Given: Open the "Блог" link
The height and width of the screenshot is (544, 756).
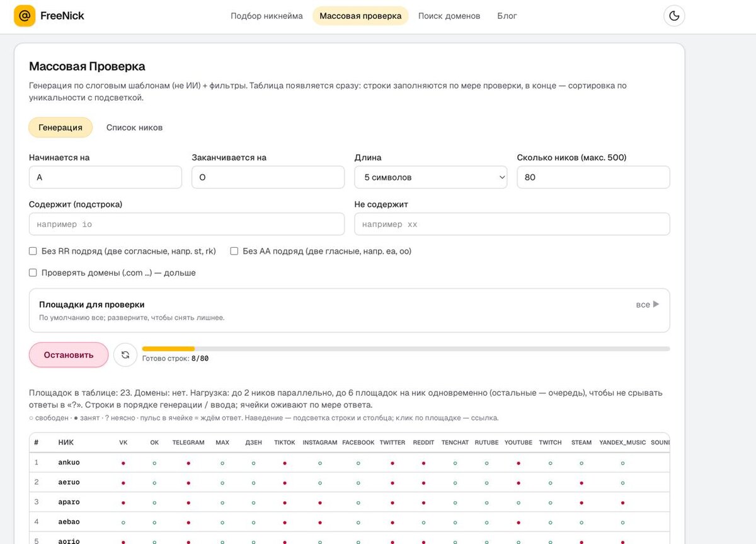Looking at the screenshot, I should point(507,16).
